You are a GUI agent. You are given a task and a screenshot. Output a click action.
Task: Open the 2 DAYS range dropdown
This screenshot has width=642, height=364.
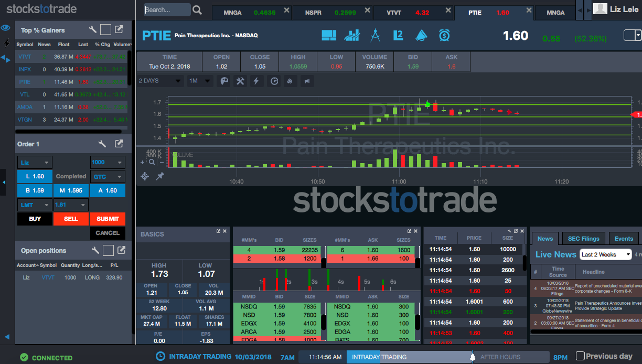160,81
